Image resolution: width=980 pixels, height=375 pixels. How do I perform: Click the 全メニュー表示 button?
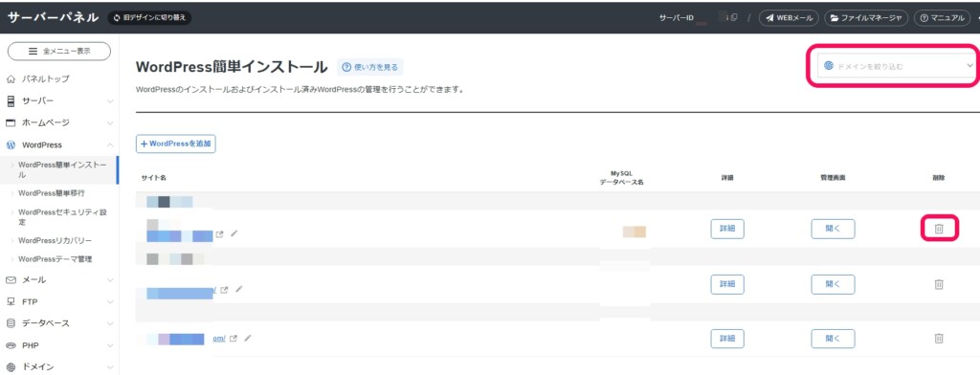tap(59, 52)
